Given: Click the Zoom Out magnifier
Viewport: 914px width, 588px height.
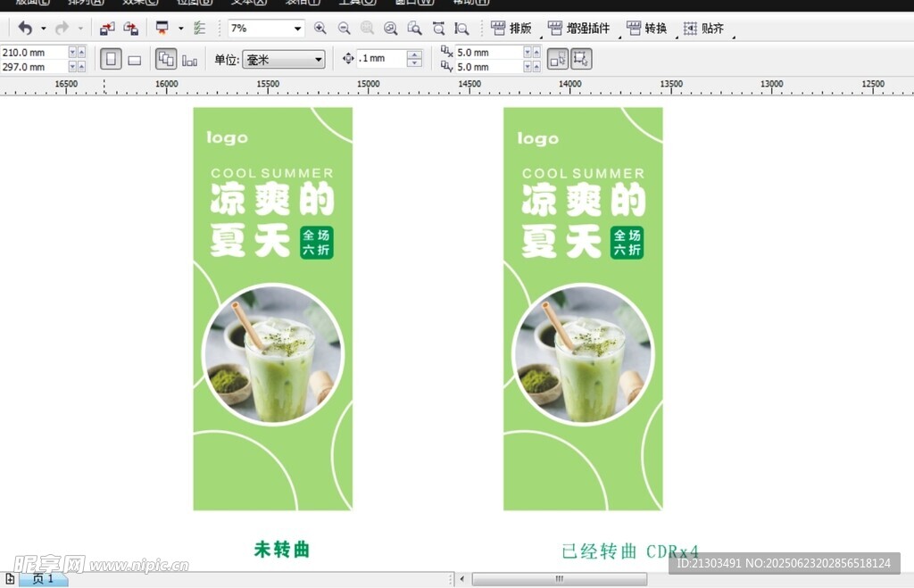Looking at the screenshot, I should pos(344,28).
